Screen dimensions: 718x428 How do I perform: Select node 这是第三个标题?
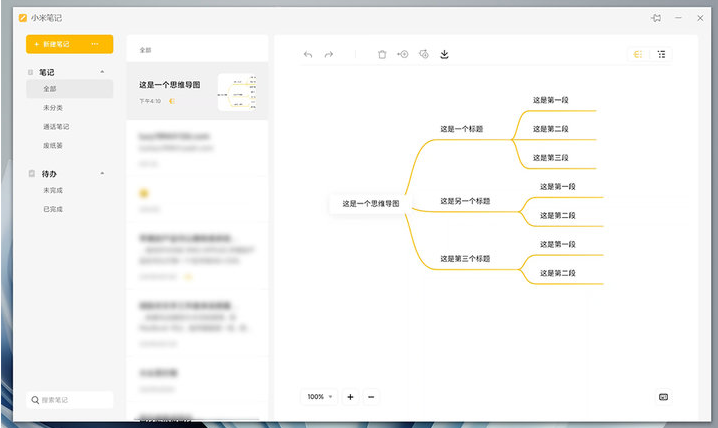[x=465, y=259]
